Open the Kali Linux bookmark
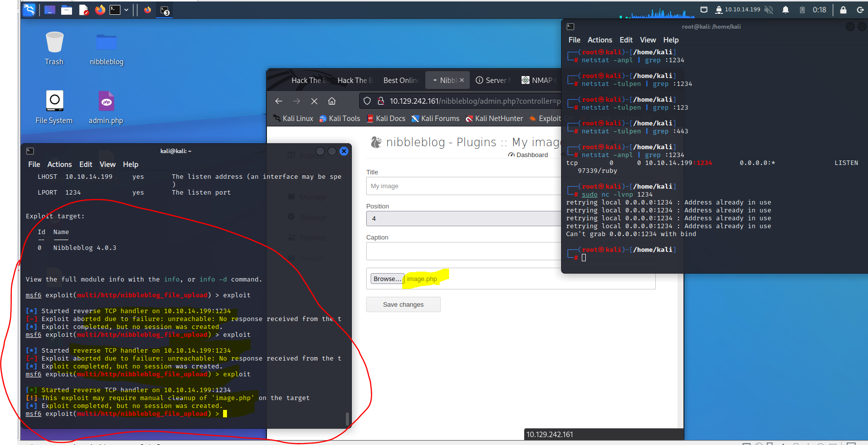Screen dimensions: 868x445 tap(294, 119)
